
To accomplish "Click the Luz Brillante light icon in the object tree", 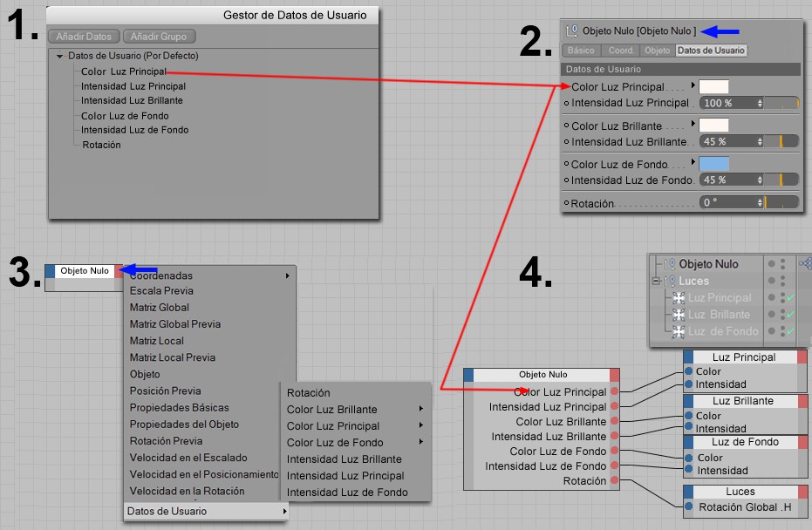I will (679, 314).
